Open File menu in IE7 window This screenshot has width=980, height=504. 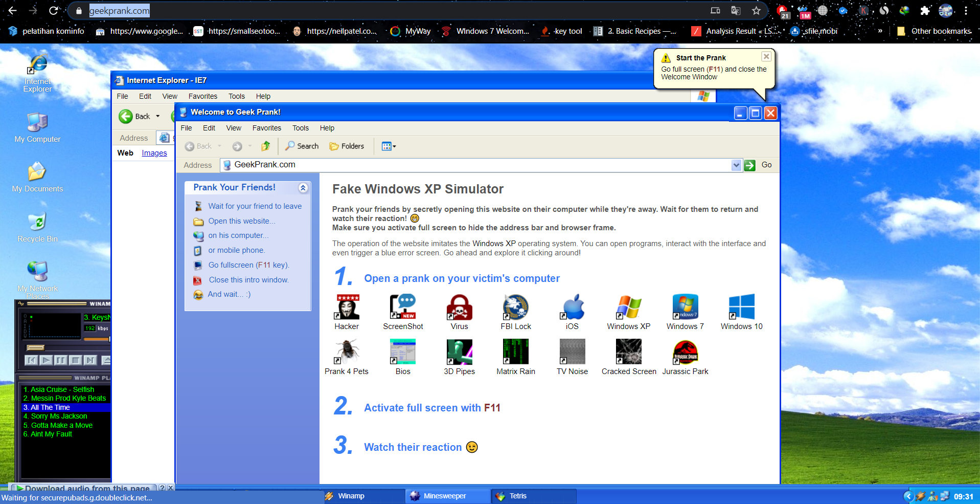[123, 96]
